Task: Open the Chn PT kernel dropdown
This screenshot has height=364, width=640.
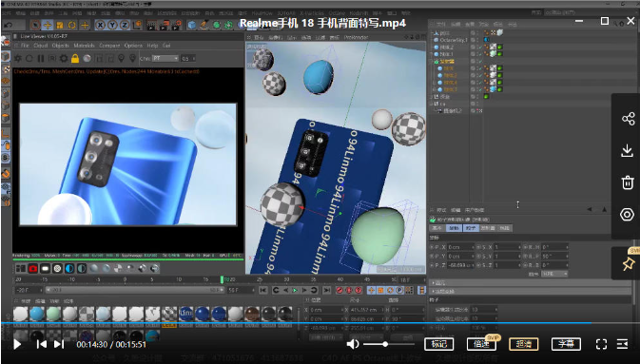Action: coord(165,58)
